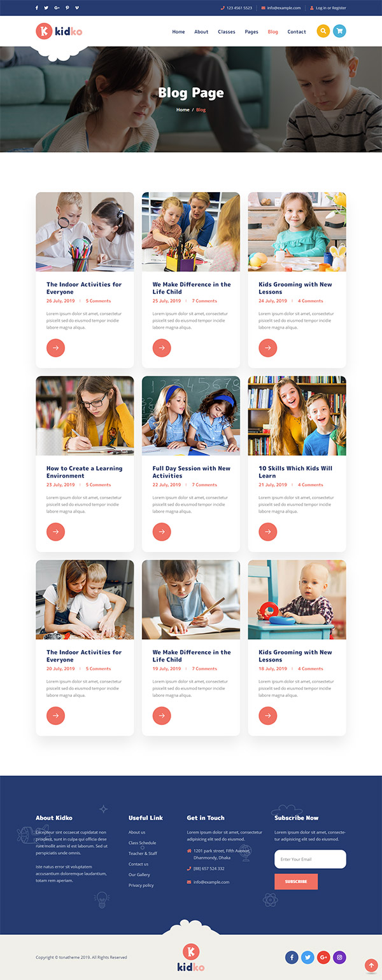Screen dimensions: 382x980
Task: Open arrow button under Kids Grooming, 24 July
Action: click(267, 348)
